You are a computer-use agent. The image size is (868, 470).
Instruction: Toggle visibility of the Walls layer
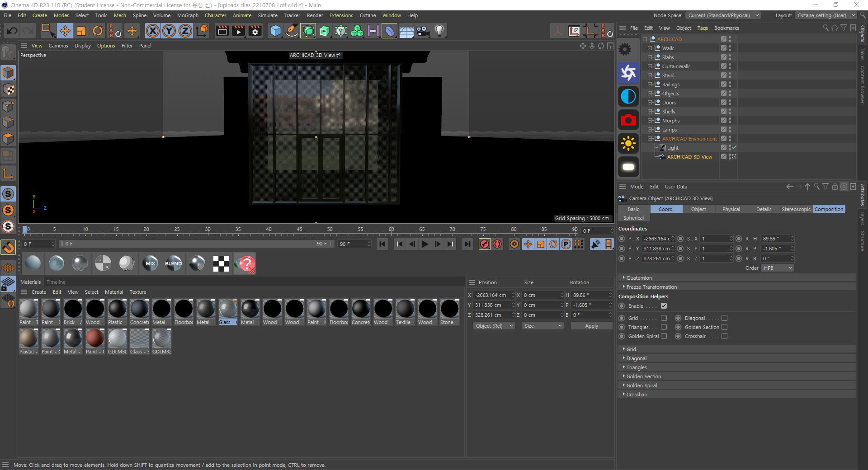pos(730,48)
